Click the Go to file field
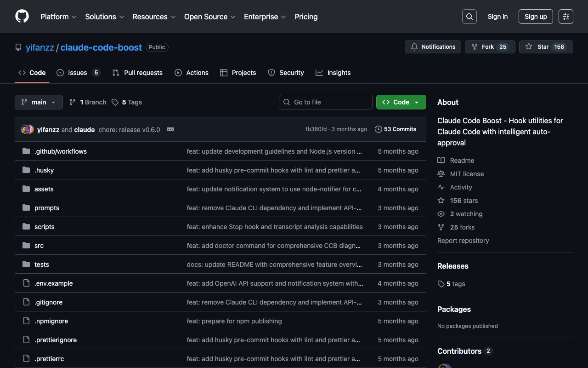 pyautogui.click(x=326, y=102)
